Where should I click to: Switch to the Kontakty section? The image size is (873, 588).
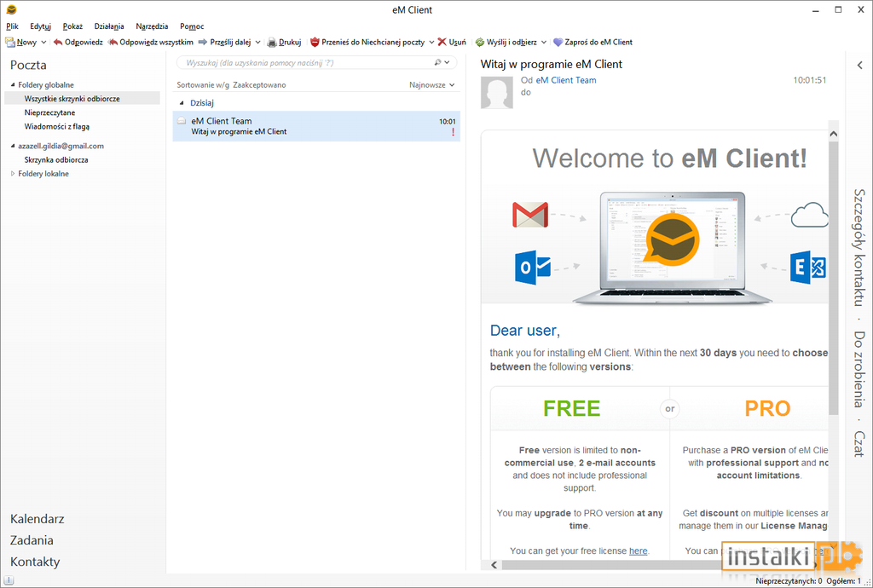pos(35,562)
